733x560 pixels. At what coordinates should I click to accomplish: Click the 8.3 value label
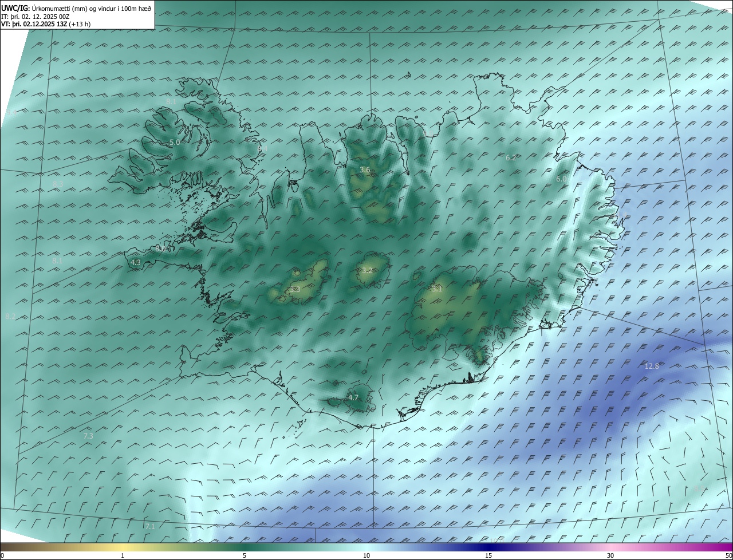[x=58, y=184]
